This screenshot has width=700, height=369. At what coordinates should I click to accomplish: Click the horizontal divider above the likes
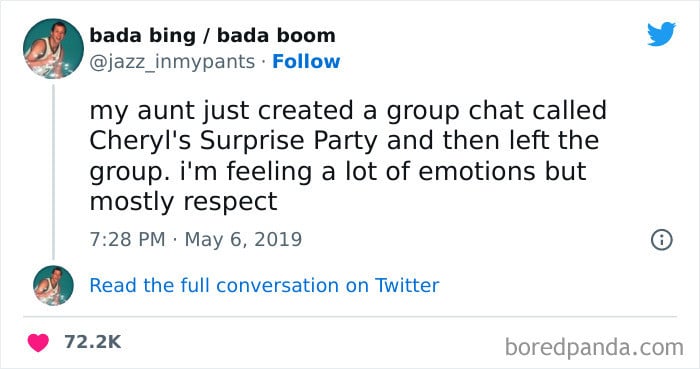(x=350, y=317)
